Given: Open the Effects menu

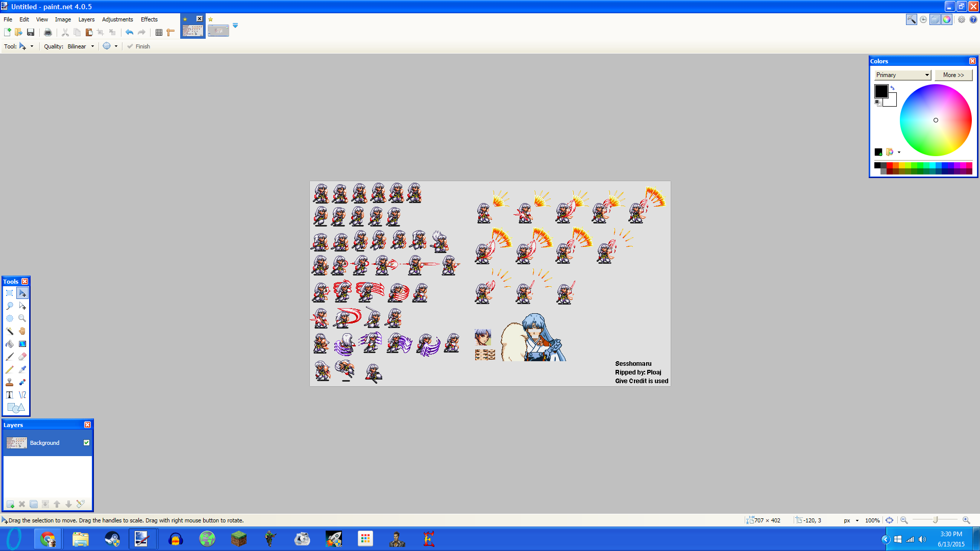Looking at the screenshot, I should (x=149, y=19).
